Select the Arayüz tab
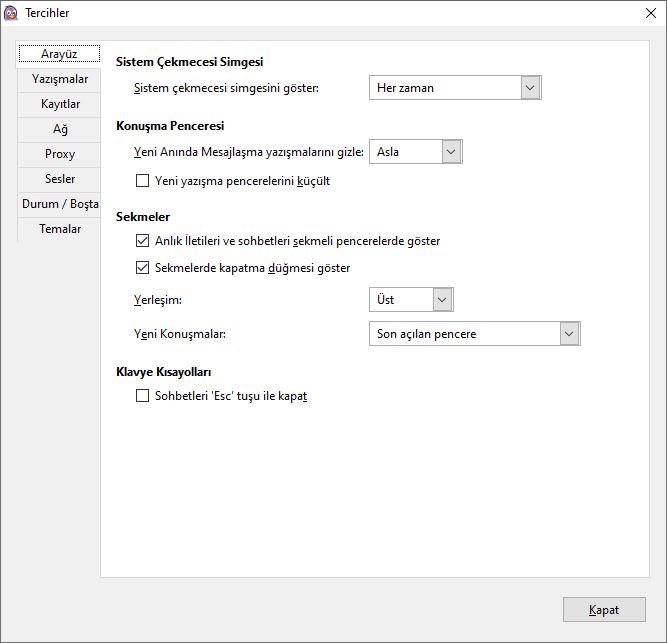667x643 pixels. (59, 54)
